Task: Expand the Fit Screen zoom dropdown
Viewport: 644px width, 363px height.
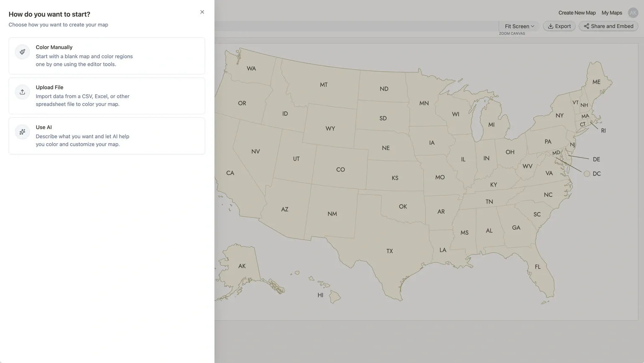Action: click(519, 26)
